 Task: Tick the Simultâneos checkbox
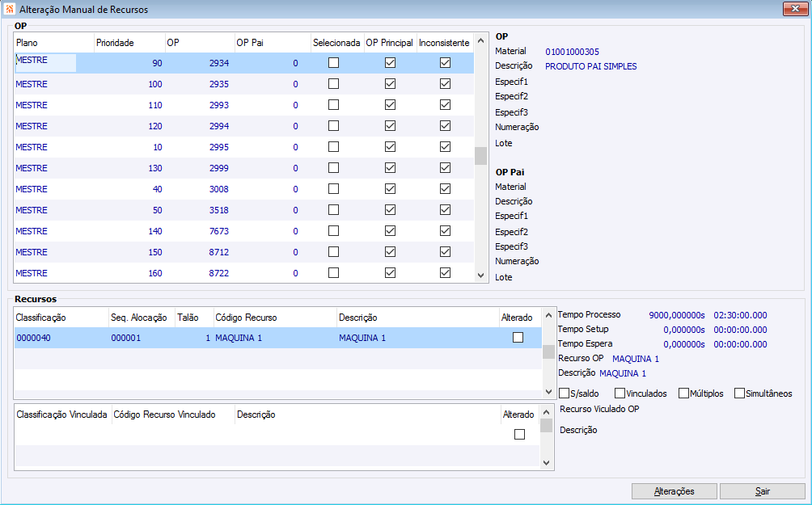740,393
